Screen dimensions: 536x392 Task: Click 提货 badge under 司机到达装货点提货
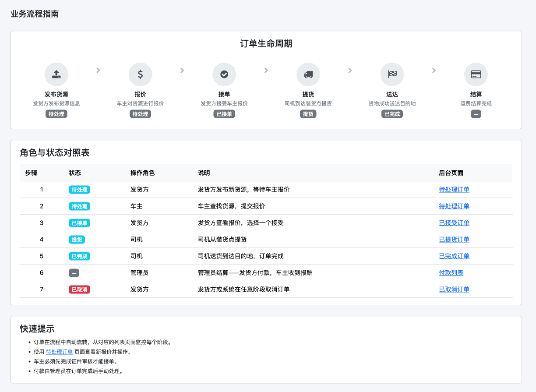pyautogui.click(x=308, y=114)
